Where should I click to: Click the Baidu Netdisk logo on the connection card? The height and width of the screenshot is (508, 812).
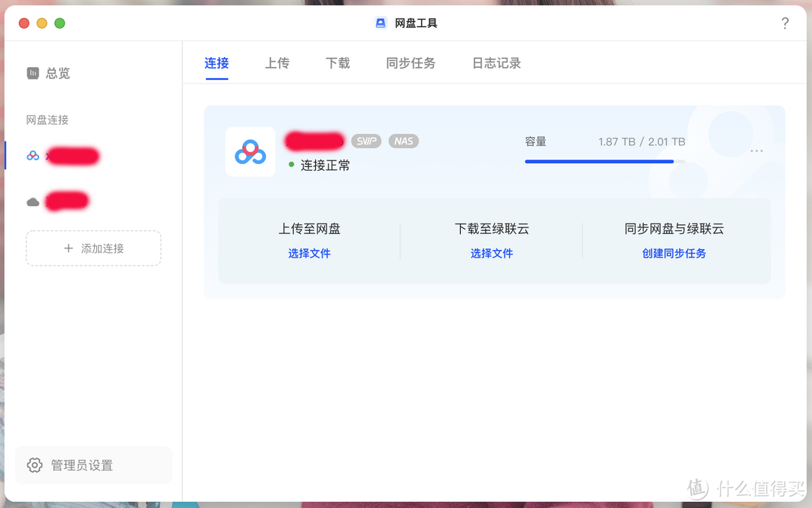[250, 151]
